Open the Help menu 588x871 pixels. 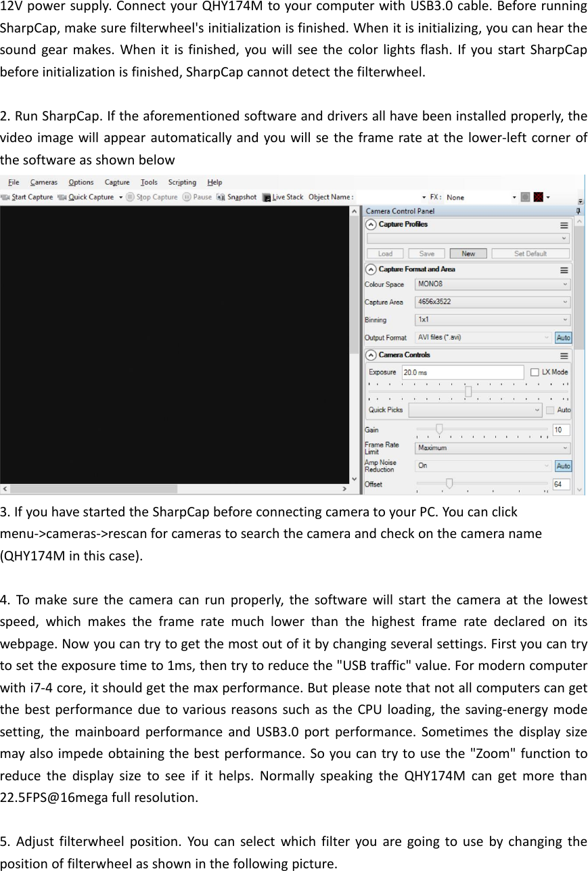tap(214, 182)
